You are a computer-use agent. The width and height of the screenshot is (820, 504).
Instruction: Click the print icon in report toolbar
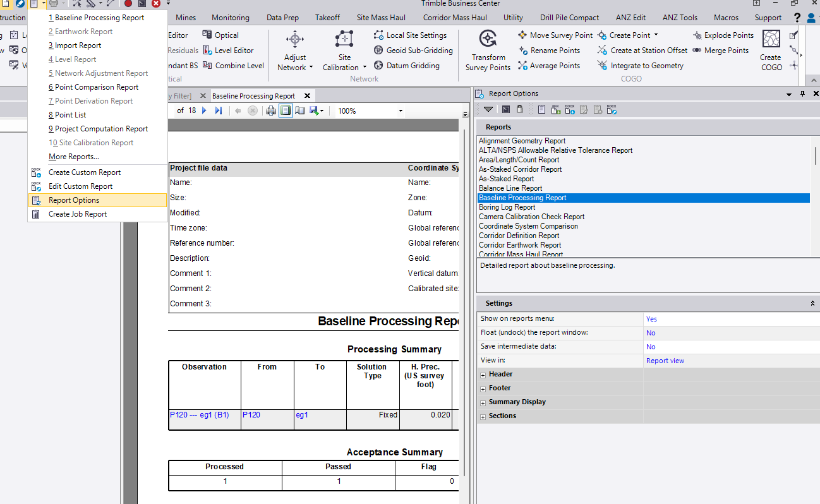271,111
